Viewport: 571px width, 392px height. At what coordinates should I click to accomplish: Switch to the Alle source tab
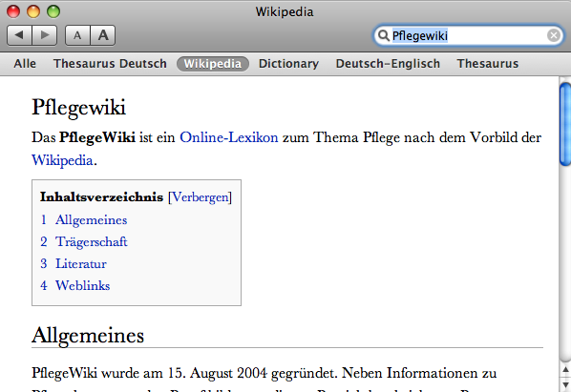25,64
